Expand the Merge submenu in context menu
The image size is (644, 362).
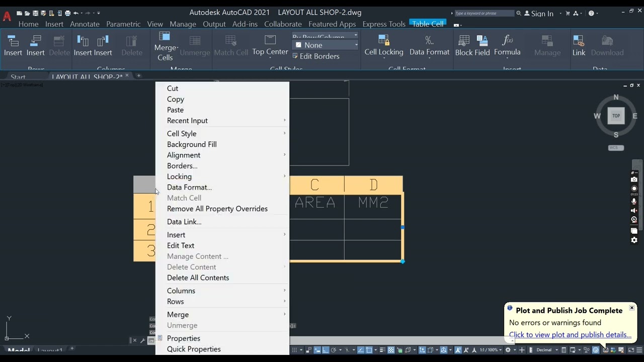pos(222,315)
